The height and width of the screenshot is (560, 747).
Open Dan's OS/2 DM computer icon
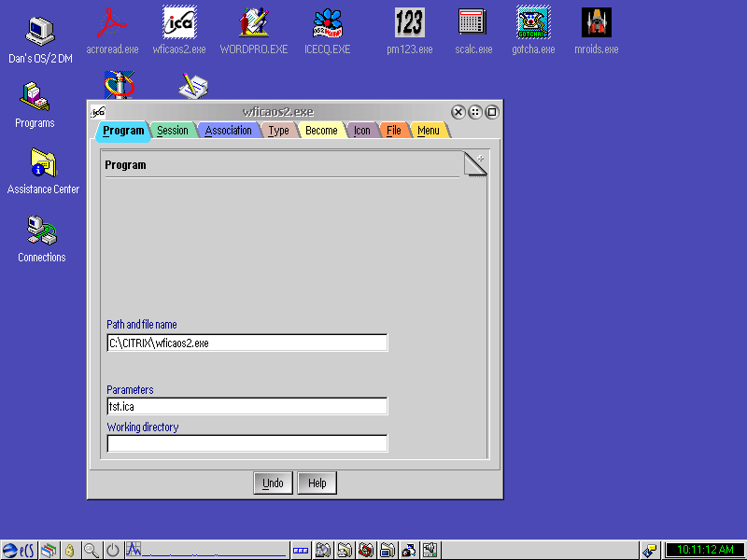tap(40, 32)
